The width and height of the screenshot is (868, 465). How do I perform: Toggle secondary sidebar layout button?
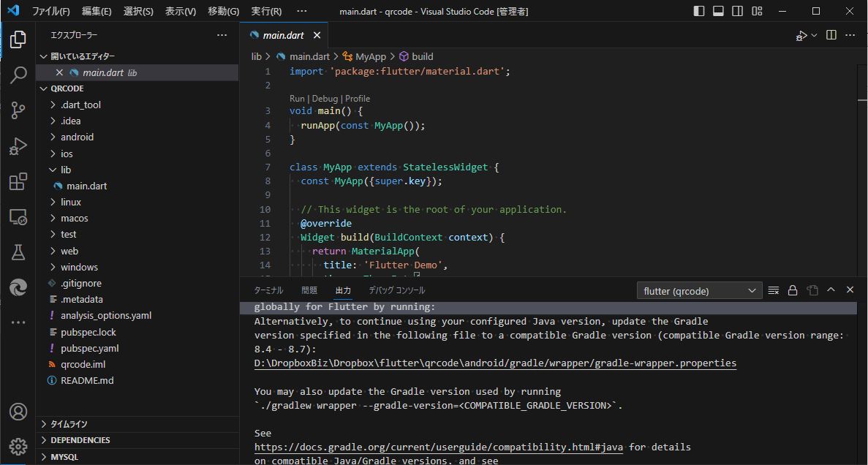[737, 11]
